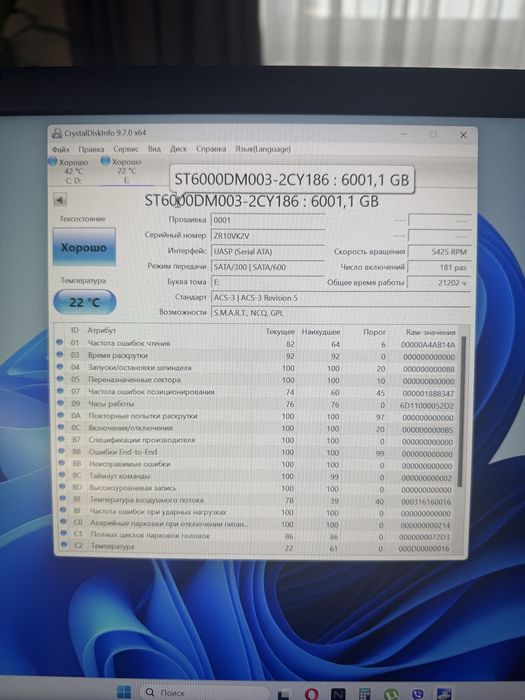Click status dot for Неисправимые ошибки row
The image size is (525, 700).
[x=62, y=463]
